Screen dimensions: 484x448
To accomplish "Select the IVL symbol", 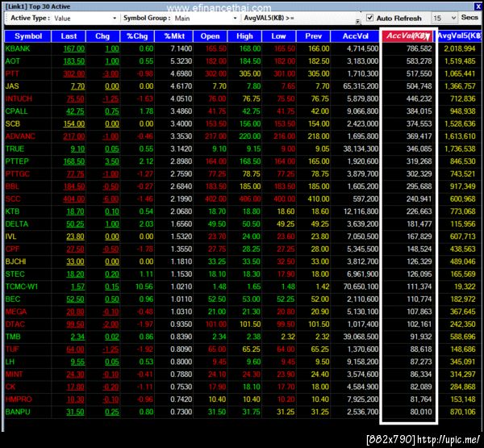I will tap(10, 237).
